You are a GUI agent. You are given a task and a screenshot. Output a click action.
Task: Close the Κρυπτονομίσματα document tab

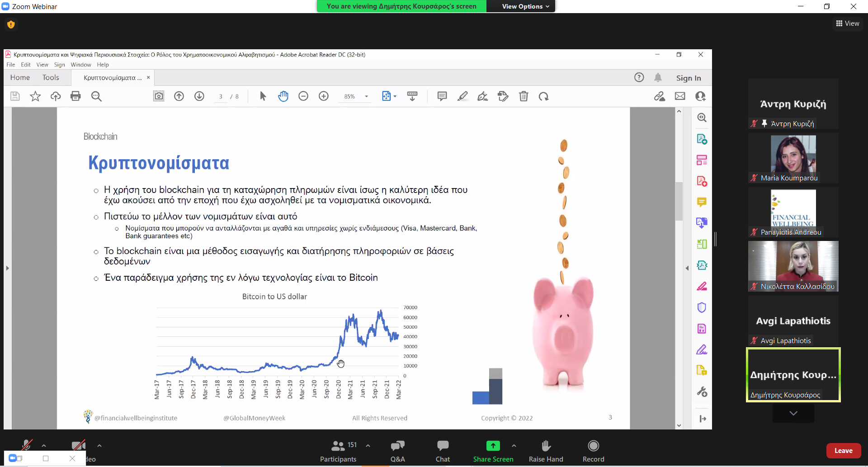click(148, 77)
